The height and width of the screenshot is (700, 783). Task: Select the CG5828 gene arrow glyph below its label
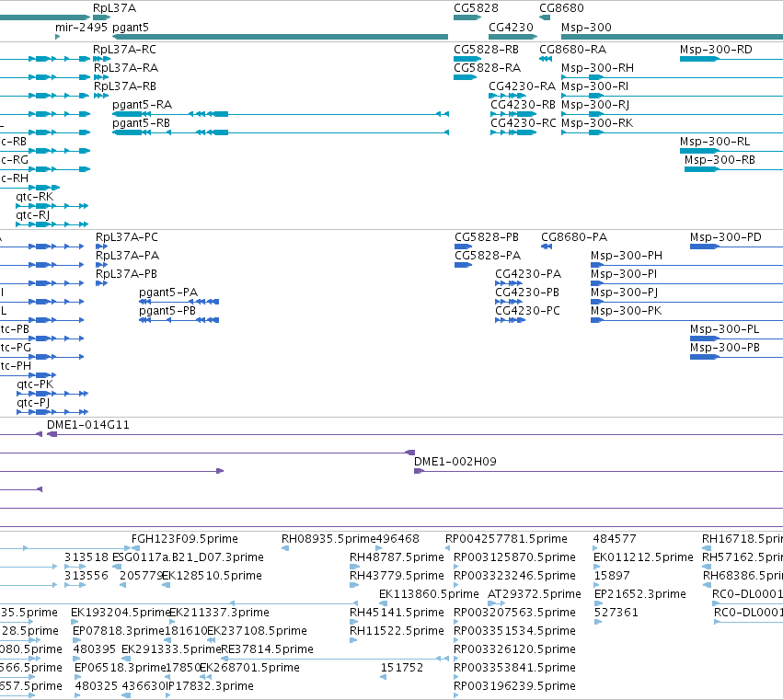point(467,17)
